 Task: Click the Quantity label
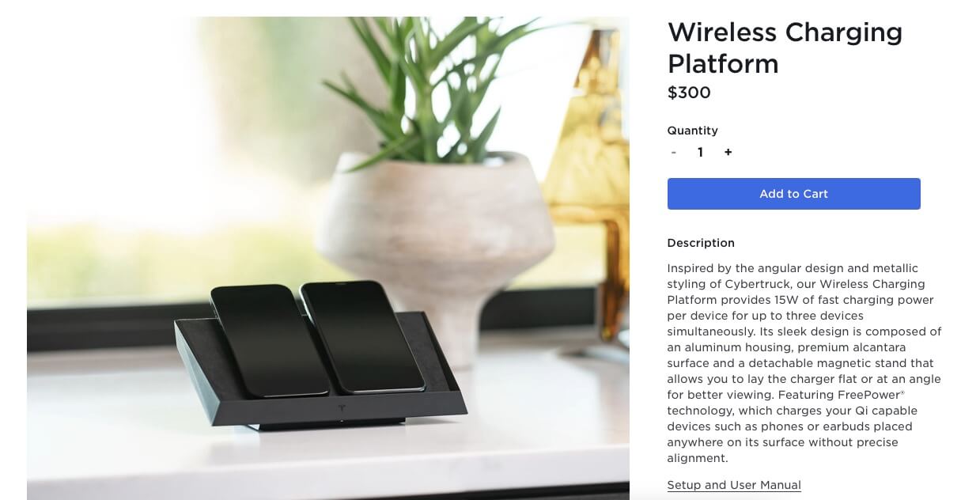pos(692,131)
